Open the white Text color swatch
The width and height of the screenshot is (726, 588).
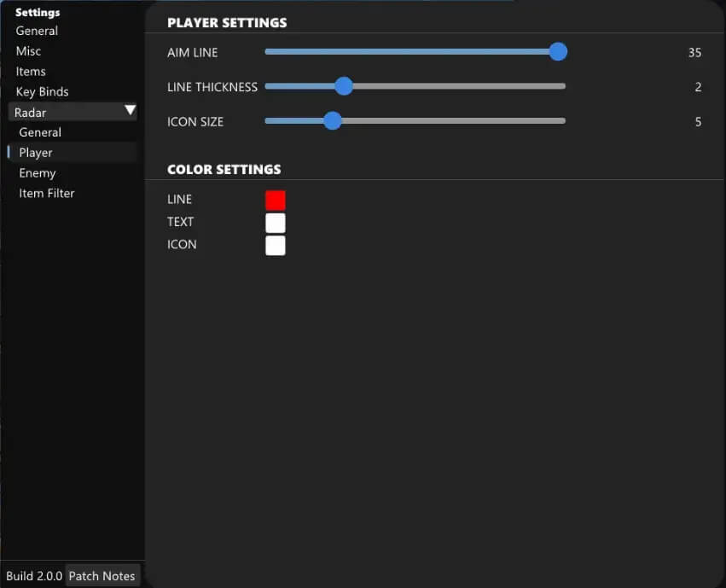coord(275,223)
